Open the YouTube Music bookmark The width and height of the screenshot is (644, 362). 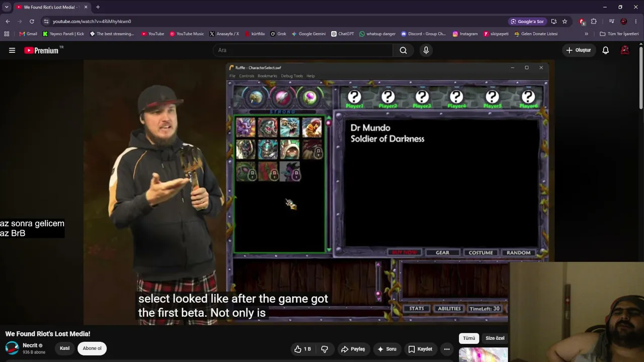pos(187,34)
